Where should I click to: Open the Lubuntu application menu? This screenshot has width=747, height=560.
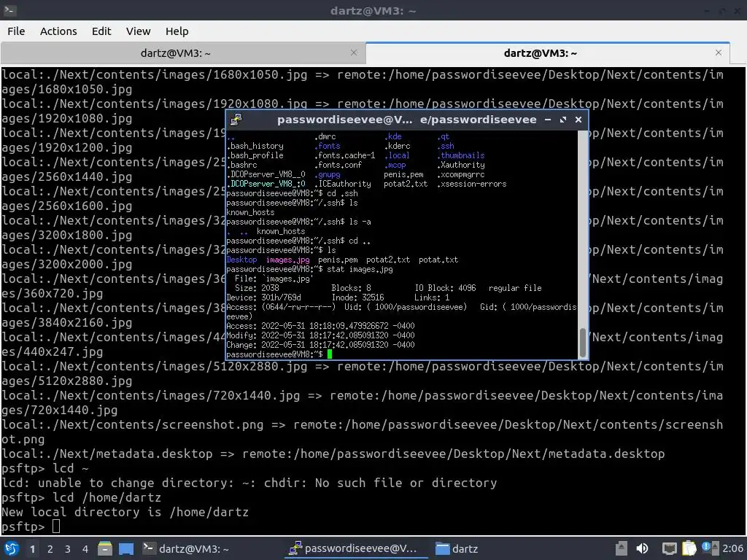12,548
